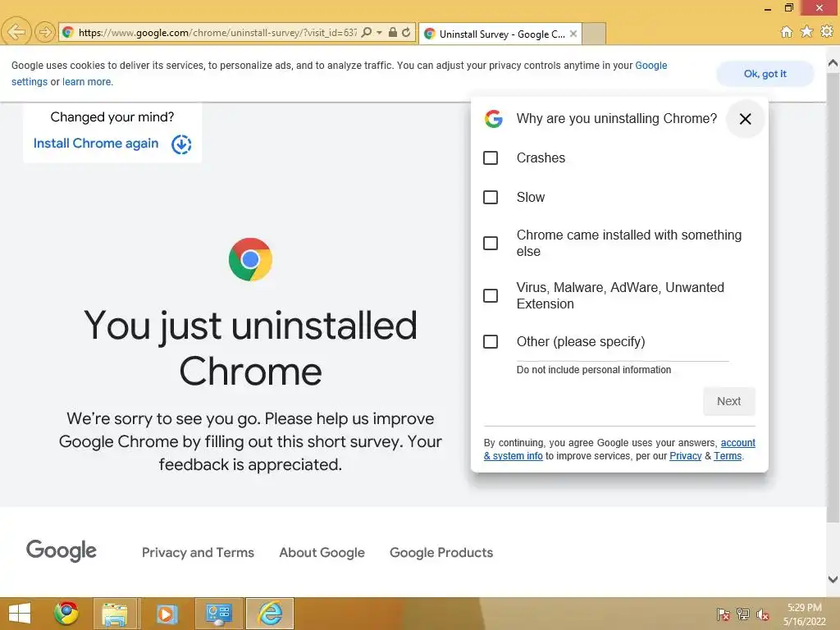The height and width of the screenshot is (630, 840).
Task: Click the security lock icon in address bar
Action: pos(393,33)
